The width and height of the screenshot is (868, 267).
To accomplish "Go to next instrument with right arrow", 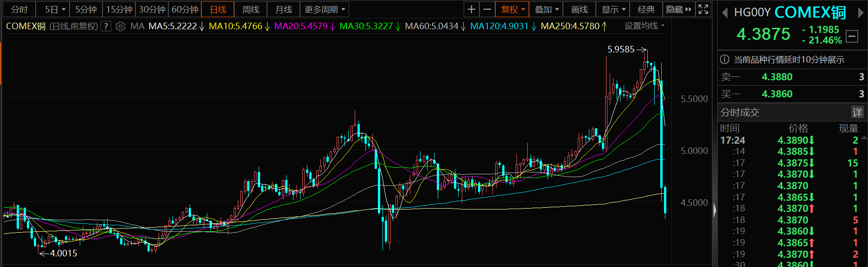I will pyautogui.click(x=861, y=13).
